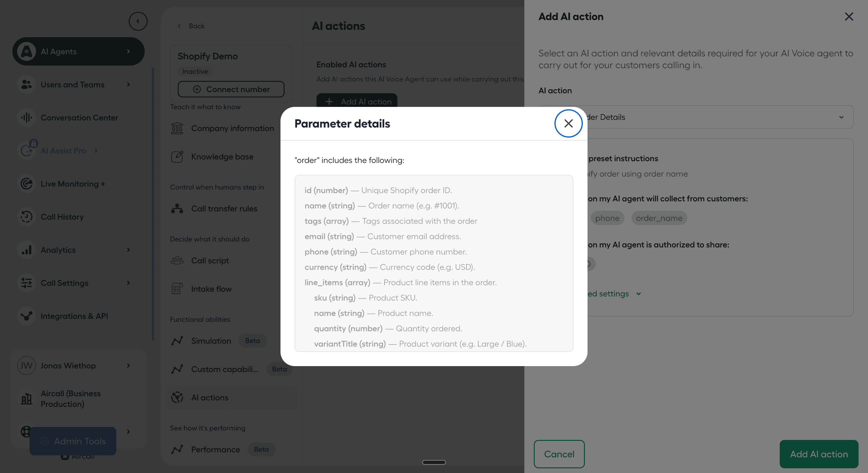This screenshot has width=868, height=473.
Task: Close the Add AI action panel
Action: (x=849, y=17)
